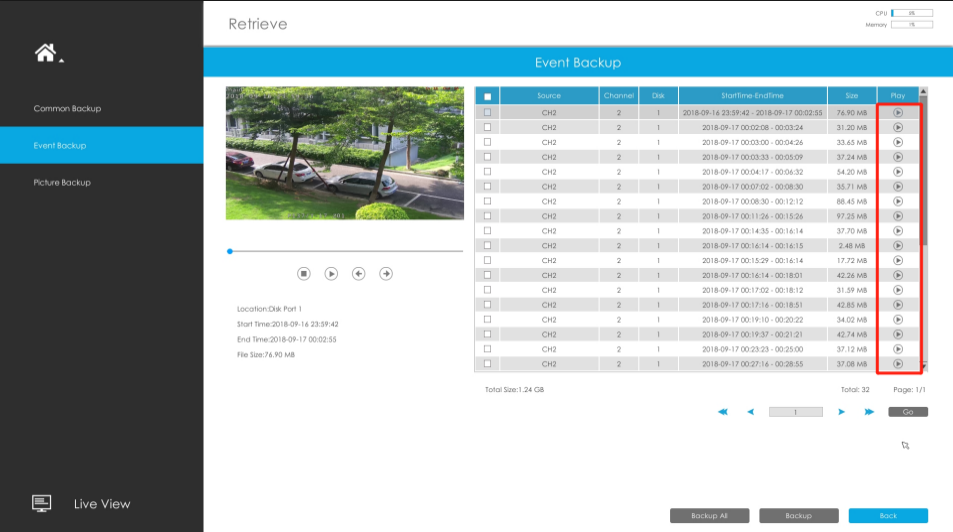
Task: Go to the next results page
Action: 841,412
